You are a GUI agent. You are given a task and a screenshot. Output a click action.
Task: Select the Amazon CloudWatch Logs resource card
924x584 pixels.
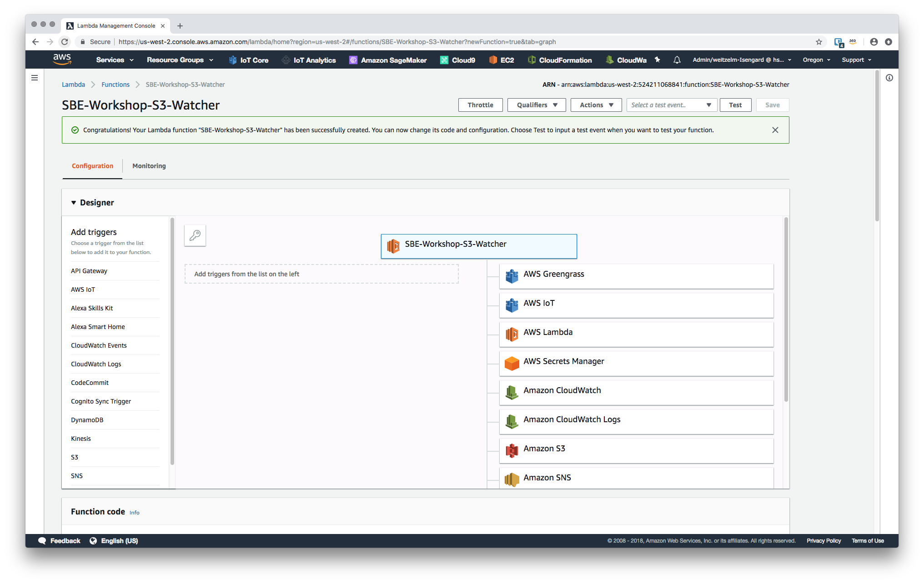pos(637,422)
